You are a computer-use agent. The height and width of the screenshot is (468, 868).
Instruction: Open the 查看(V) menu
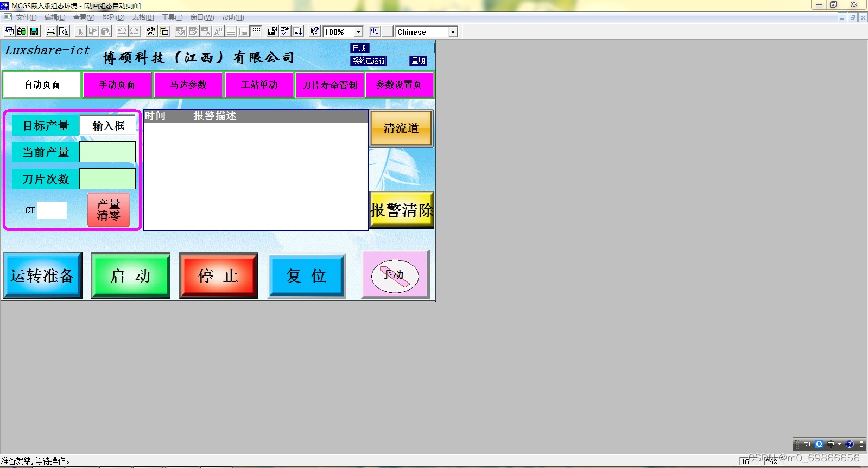84,17
